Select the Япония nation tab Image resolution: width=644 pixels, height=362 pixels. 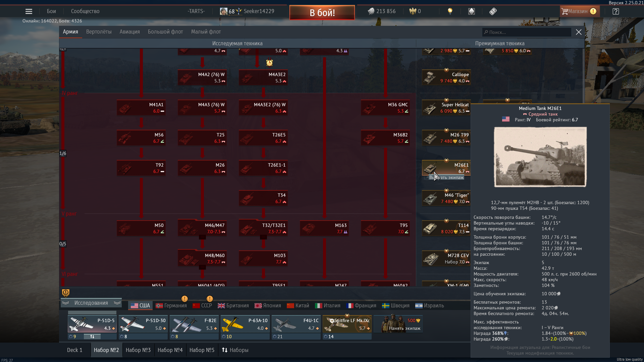pyautogui.click(x=268, y=306)
